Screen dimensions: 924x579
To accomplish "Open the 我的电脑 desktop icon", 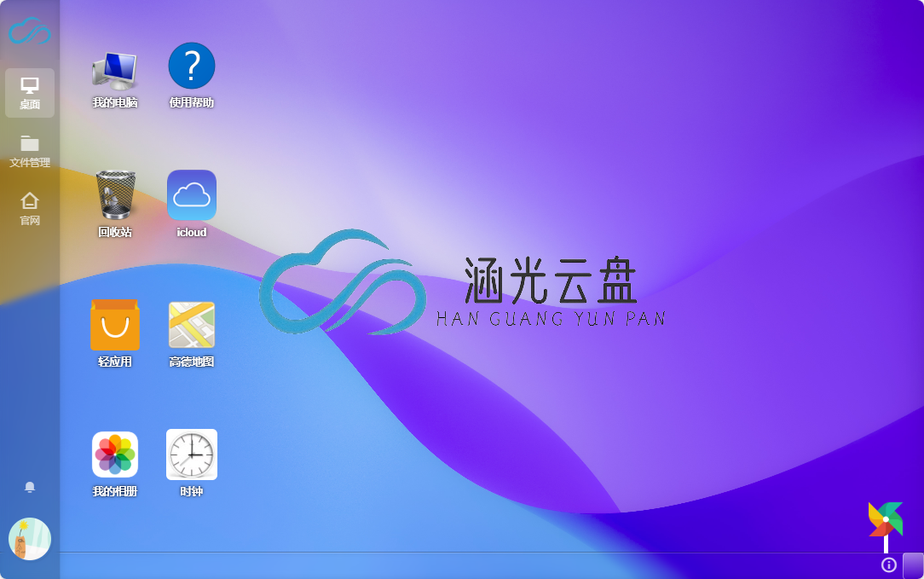I will pos(115,72).
